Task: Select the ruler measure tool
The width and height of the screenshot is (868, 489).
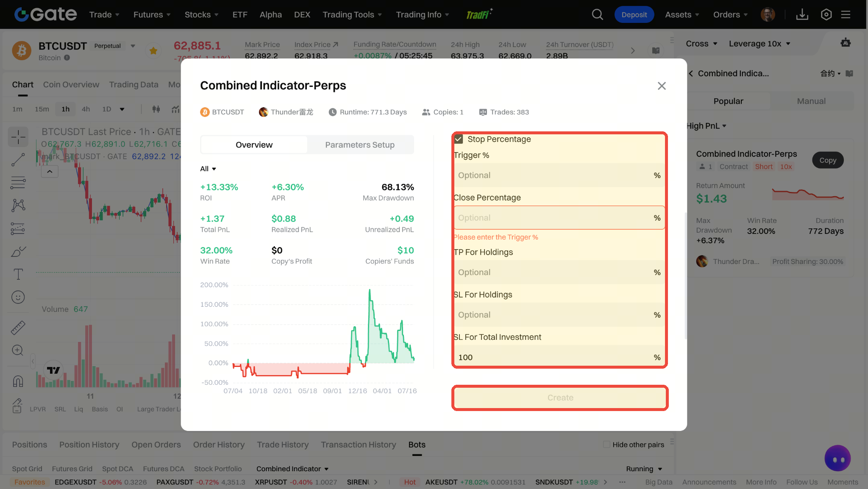Action: [18, 328]
